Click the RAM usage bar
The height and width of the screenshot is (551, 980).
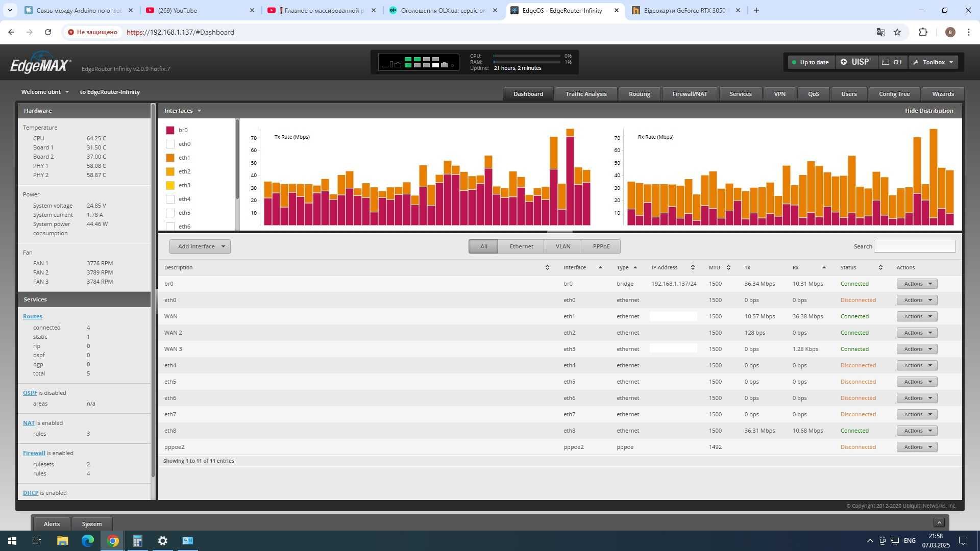[x=526, y=62]
